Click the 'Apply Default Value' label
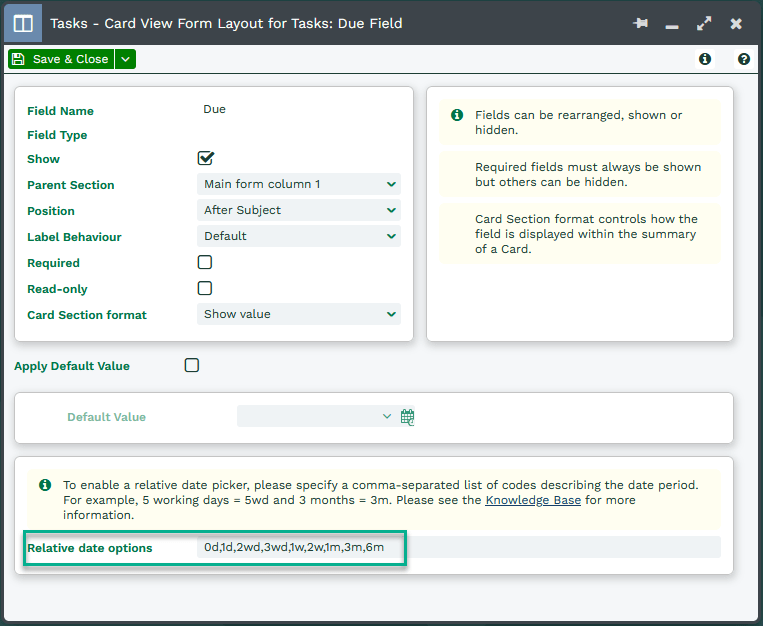 click(x=72, y=366)
